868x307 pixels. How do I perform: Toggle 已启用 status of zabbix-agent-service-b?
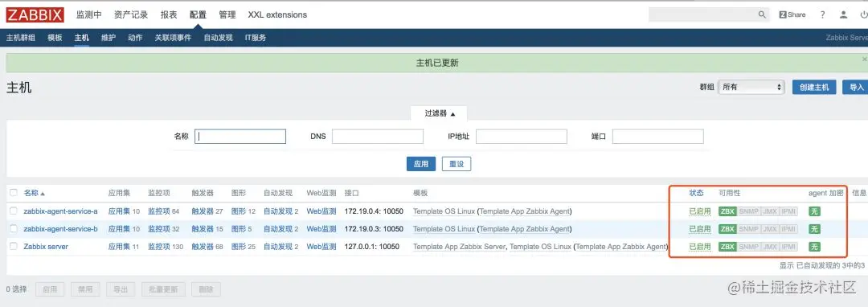pos(700,229)
